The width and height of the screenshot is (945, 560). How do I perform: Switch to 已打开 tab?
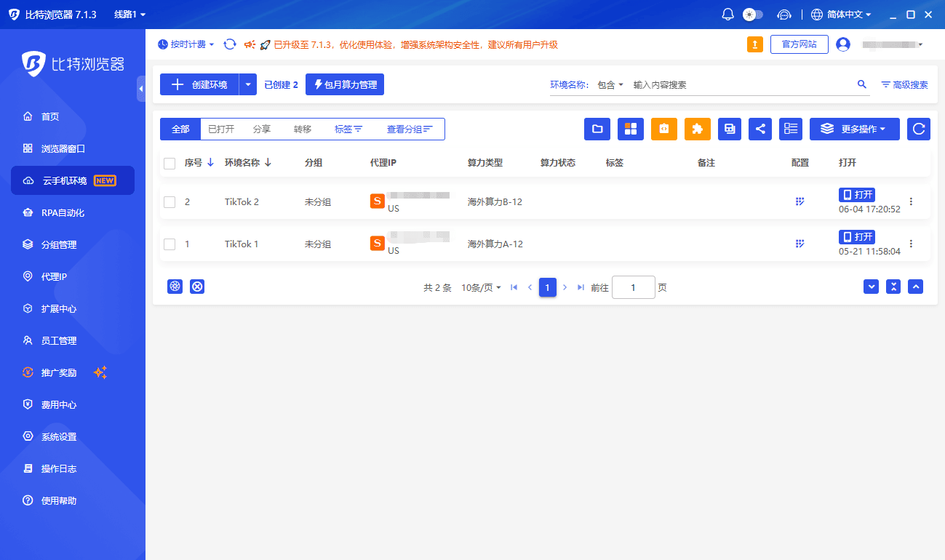point(221,129)
